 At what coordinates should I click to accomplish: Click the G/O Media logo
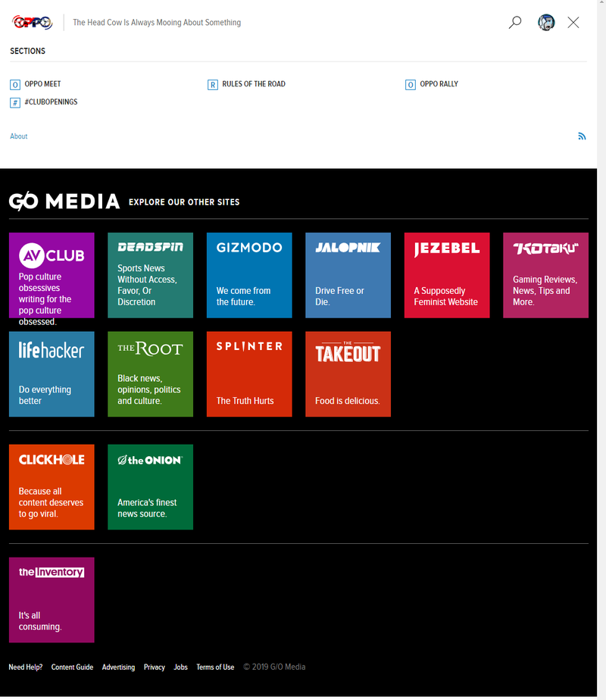(x=64, y=202)
